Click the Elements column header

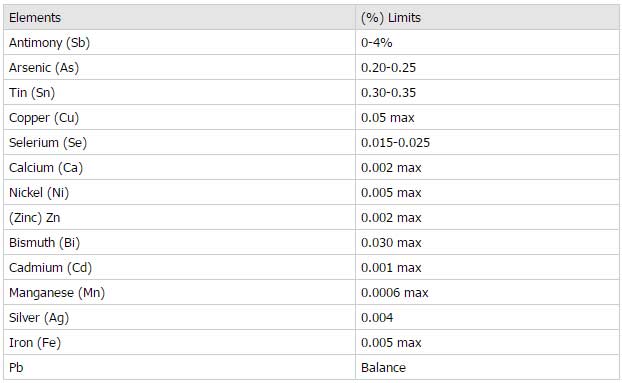(179, 17)
